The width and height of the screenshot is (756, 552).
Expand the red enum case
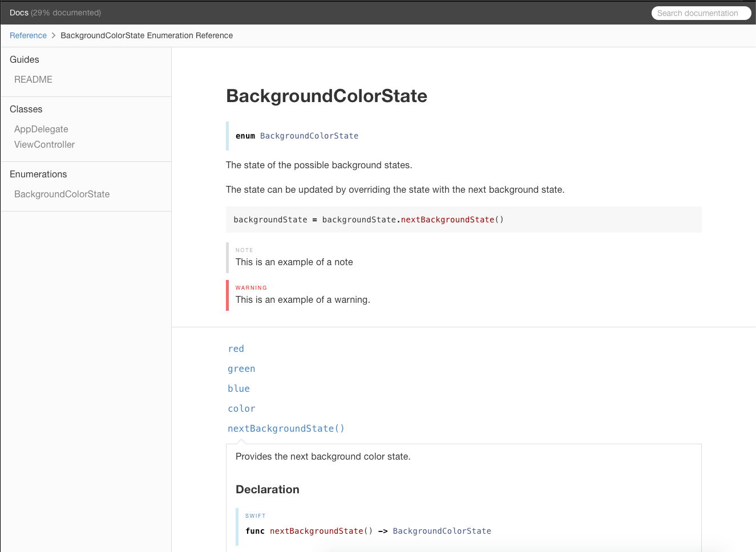click(x=236, y=348)
